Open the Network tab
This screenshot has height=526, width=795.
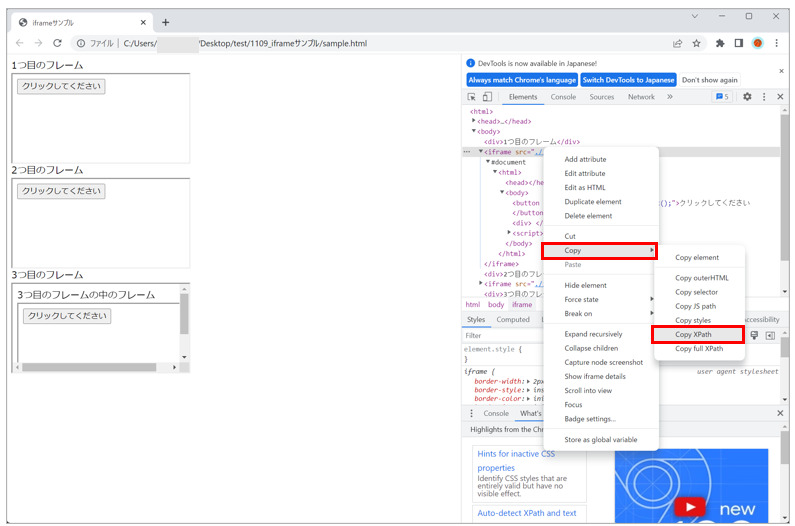(x=641, y=97)
